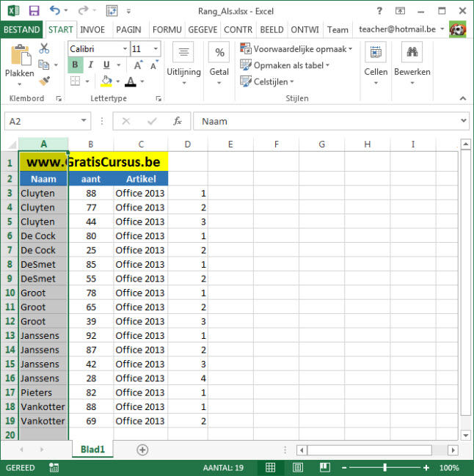This screenshot has height=476, width=474.
Task: Click the Insert Function fx icon
Action: [x=177, y=121]
